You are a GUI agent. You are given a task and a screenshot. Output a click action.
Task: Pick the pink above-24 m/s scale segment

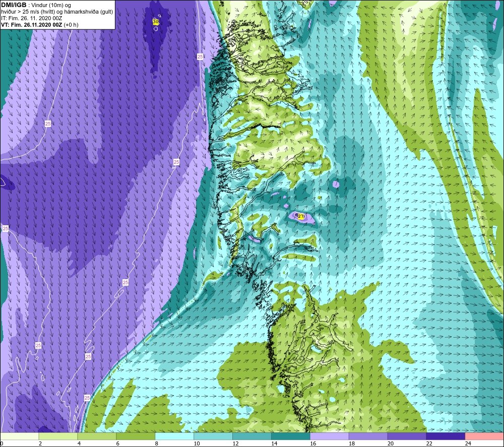click(484, 436)
